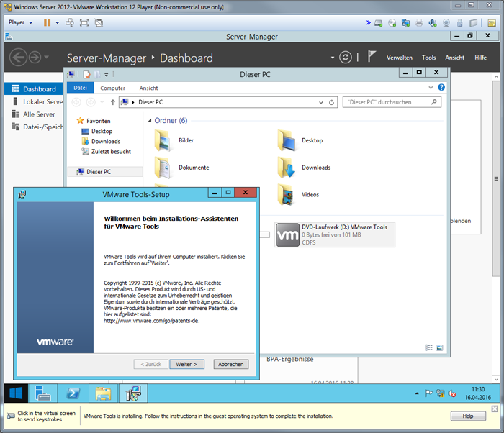Select DVD-Laufwerk (D:) VMware Tools drive
The width and height of the screenshot is (504, 433).
click(335, 234)
